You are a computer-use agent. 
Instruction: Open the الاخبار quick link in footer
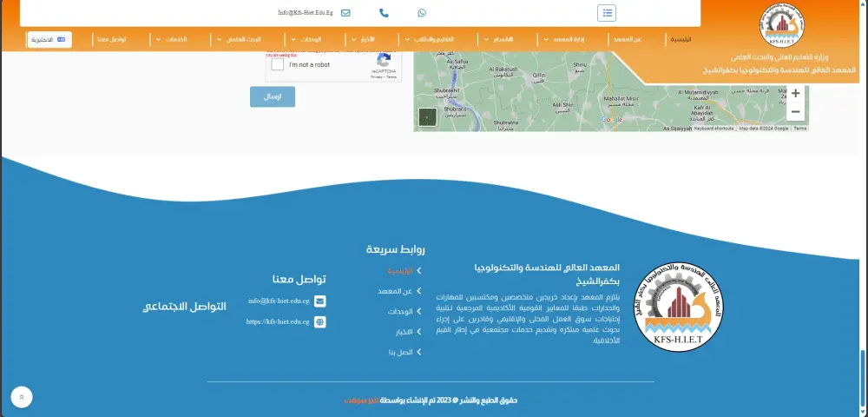404,332
